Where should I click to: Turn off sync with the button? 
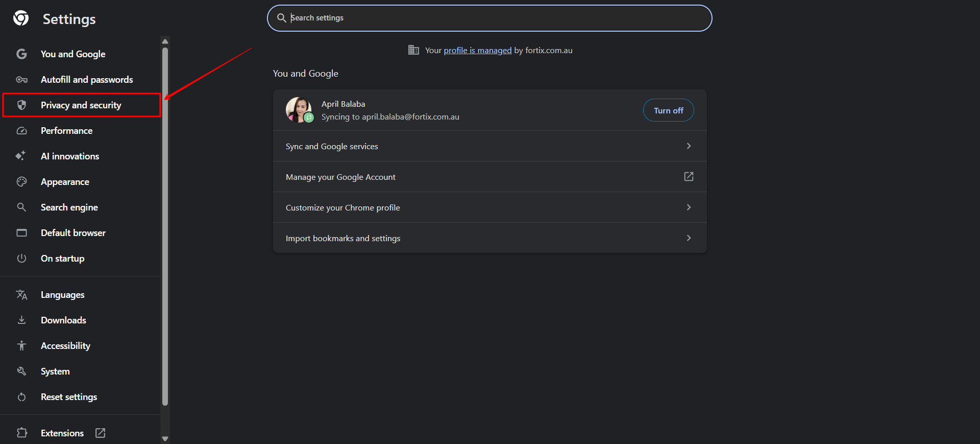point(668,110)
